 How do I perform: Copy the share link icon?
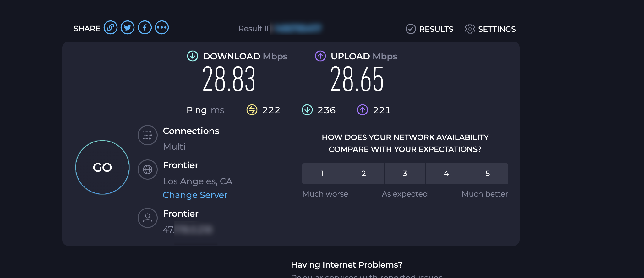[x=111, y=28]
